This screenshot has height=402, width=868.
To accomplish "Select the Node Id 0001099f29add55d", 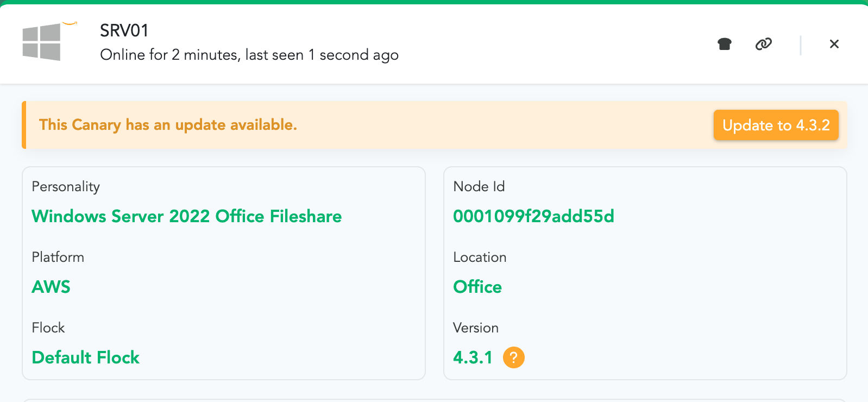I will pyautogui.click(x=533, y=216).
